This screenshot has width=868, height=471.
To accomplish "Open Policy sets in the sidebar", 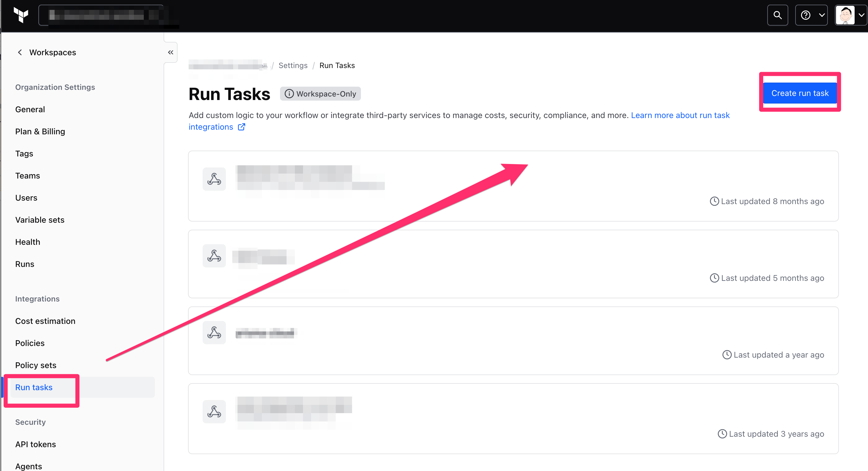I will 36,365.
